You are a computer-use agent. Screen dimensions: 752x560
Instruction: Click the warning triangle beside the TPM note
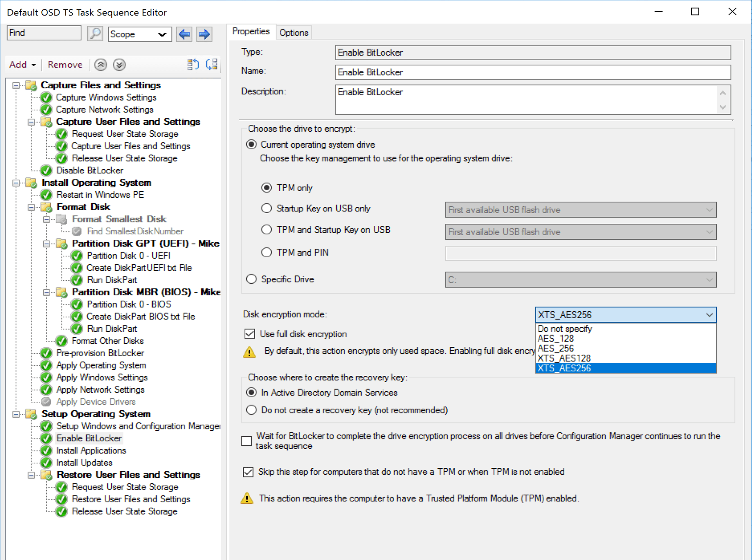click(247, 498)
